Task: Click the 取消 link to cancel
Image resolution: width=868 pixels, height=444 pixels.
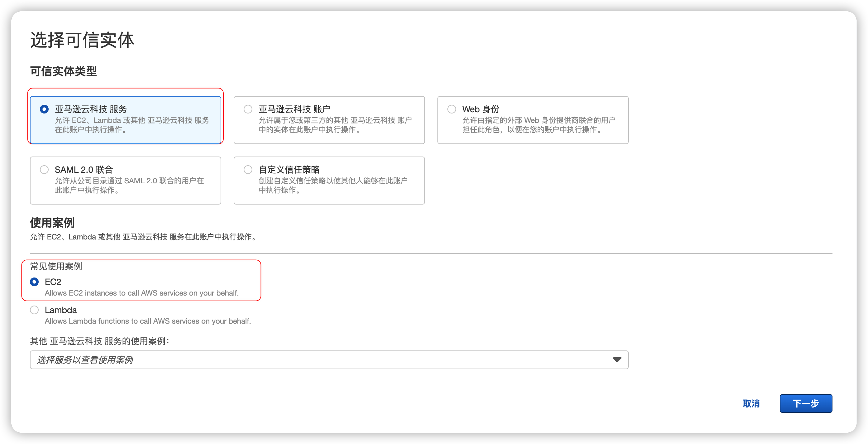Action: pyautogui.click(x=751, y=403)
